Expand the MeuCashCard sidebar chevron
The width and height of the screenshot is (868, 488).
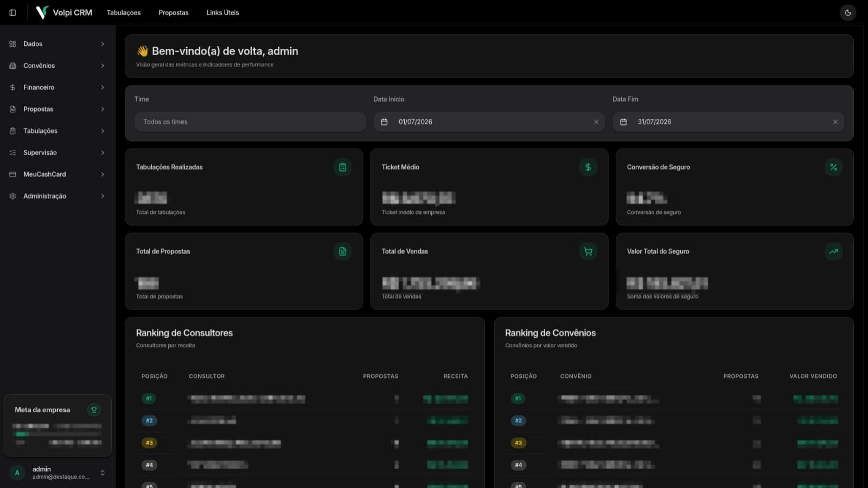[x=103, y=174]
